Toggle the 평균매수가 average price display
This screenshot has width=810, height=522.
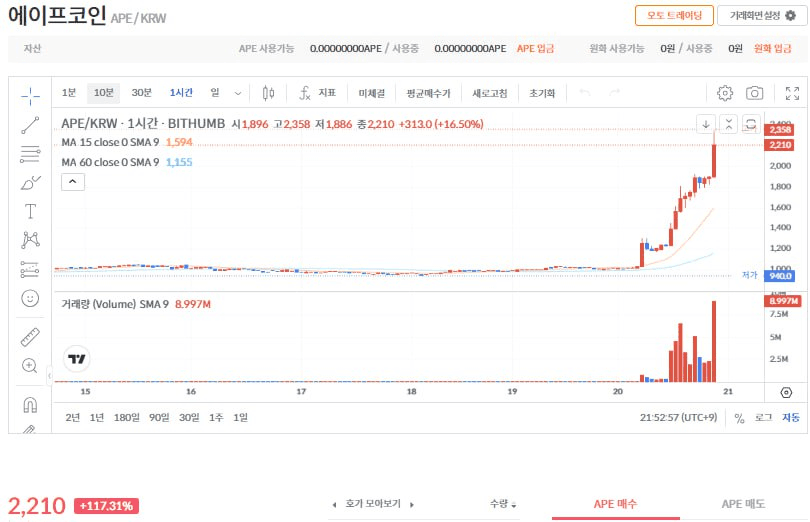click(428, 94)
